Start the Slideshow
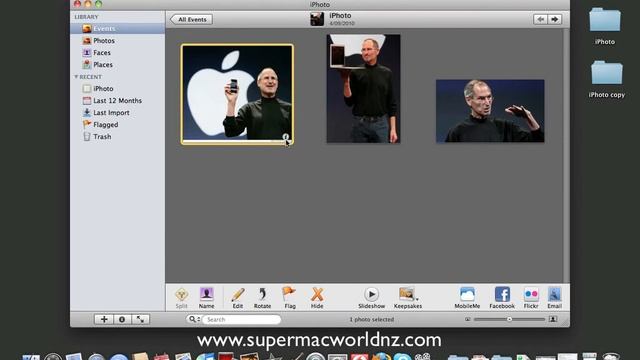Viewport: 640px width, 360px height. tap(371, 298)
